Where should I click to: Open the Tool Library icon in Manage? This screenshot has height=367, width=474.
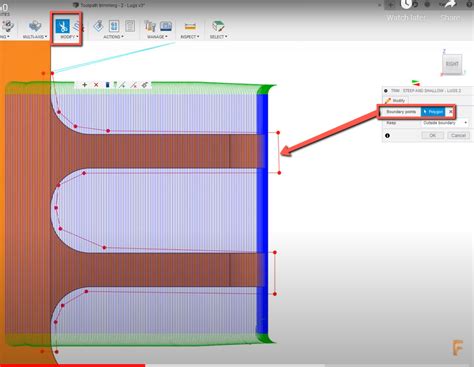[x=150, y=26]
